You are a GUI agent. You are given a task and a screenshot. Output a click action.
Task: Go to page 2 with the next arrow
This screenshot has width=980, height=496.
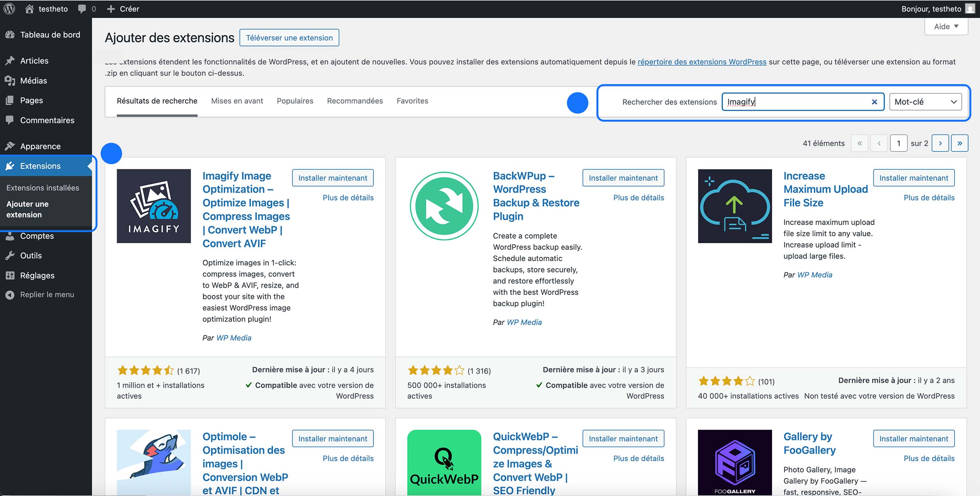940,143
